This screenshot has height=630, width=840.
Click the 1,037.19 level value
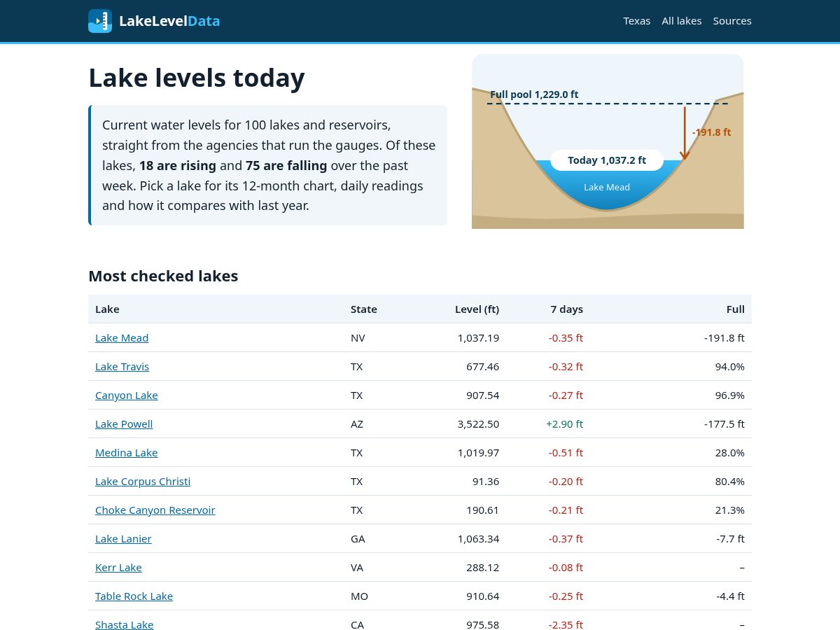(478, 337)
